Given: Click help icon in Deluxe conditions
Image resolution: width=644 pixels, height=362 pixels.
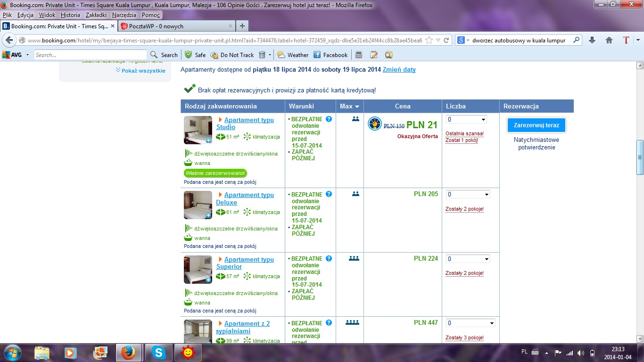Looking at the screenshot, I should (x=329, y=194).
